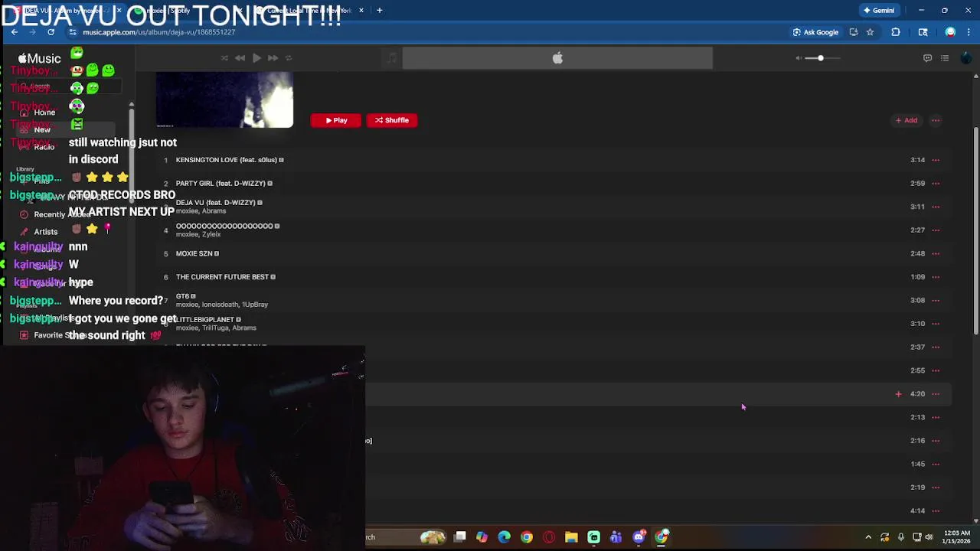The image size is (980, 551).
Task: Open Home in Apple Music sidebar
Action: 44,112
